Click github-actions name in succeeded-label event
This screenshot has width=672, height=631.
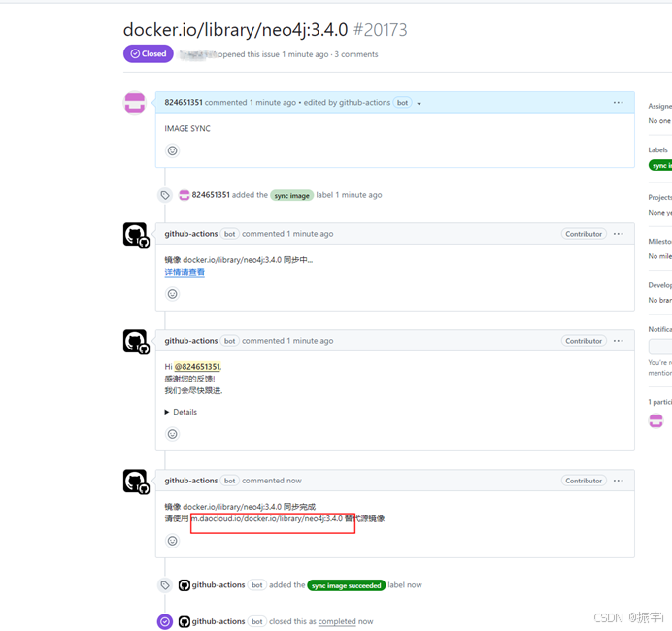coord(218,585)
